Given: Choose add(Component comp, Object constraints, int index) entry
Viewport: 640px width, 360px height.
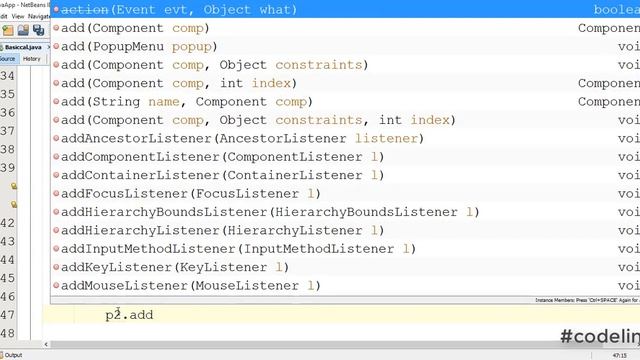Looking at the screenshot, I should point(345,120).
